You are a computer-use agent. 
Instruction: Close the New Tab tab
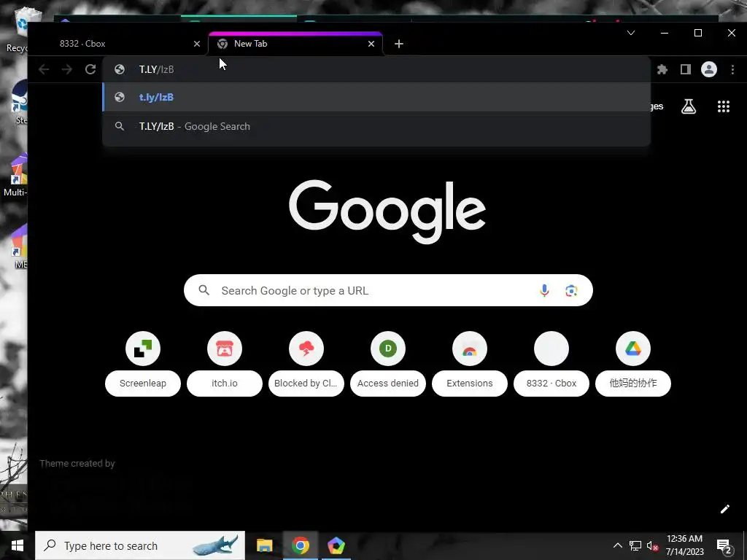[x=371, y=44]
